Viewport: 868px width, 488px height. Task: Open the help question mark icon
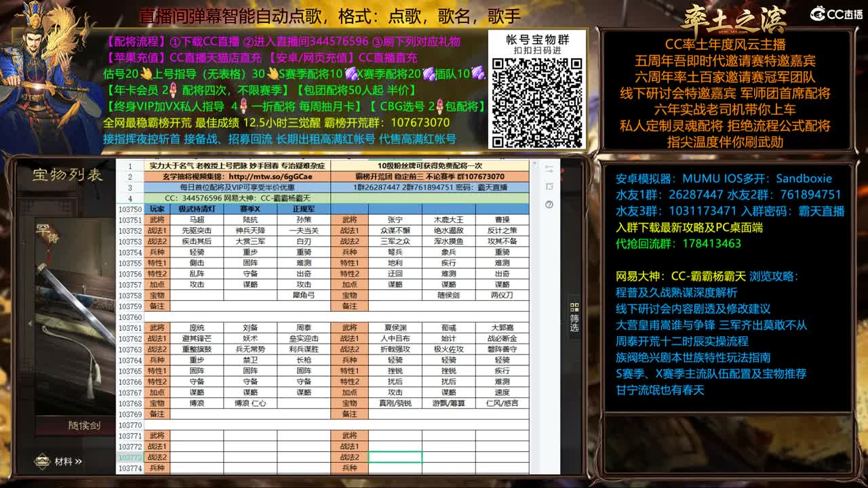549,204
